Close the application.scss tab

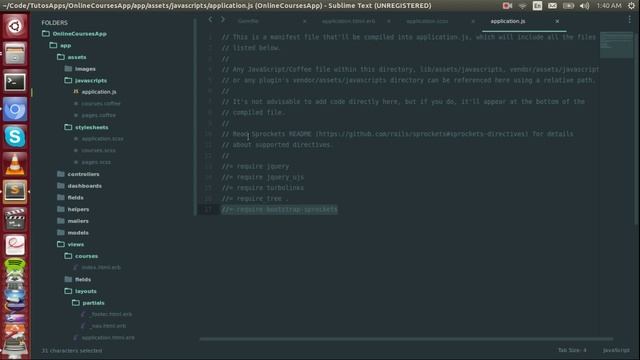pyautogui.click(x=473, y=21)
